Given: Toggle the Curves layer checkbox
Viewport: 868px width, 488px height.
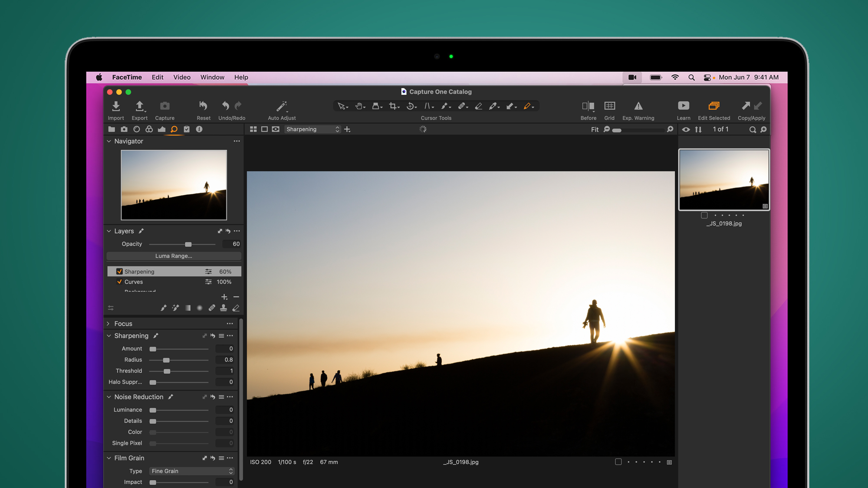Looking at the screenshot, I should [x=118, y=281].
